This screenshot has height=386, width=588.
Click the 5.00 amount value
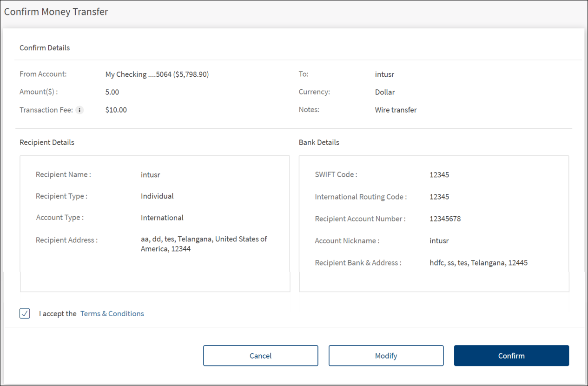coord(112,92)
